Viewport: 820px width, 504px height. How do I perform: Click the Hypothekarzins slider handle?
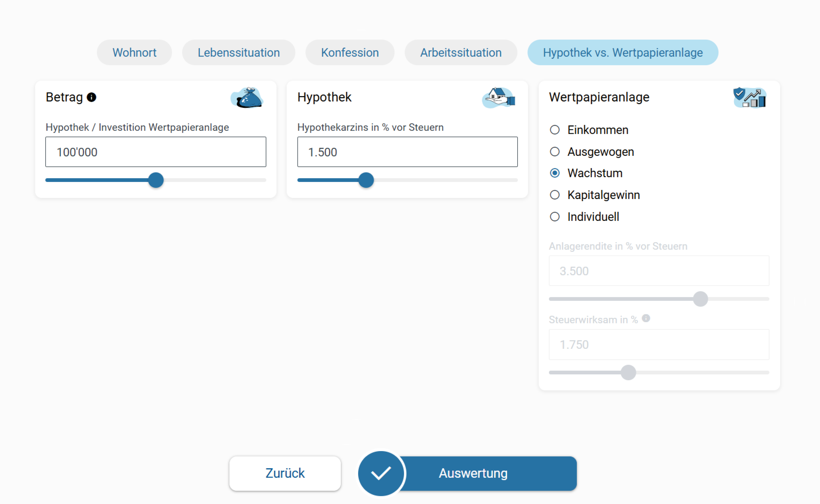pyautogui.click(x=366, y=180)
